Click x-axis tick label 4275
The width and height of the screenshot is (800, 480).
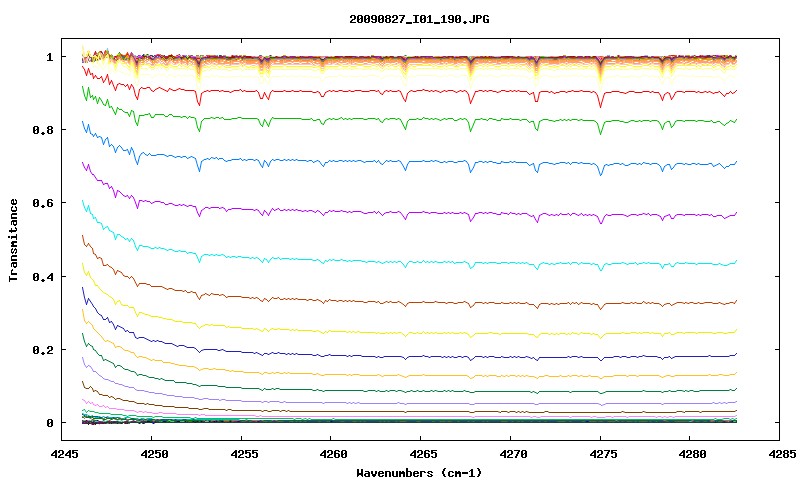pos(602,454)
